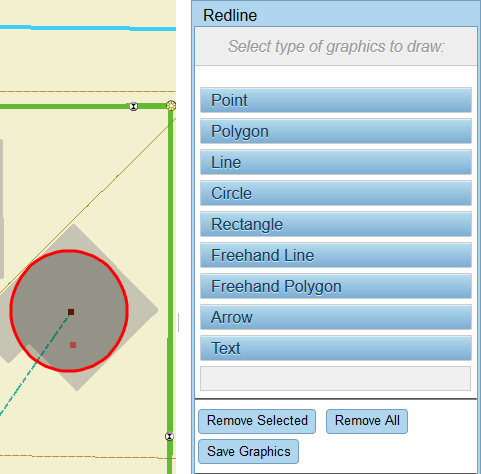Click the light red square marker in circle
481x474 pixels.
click(73, 345)
